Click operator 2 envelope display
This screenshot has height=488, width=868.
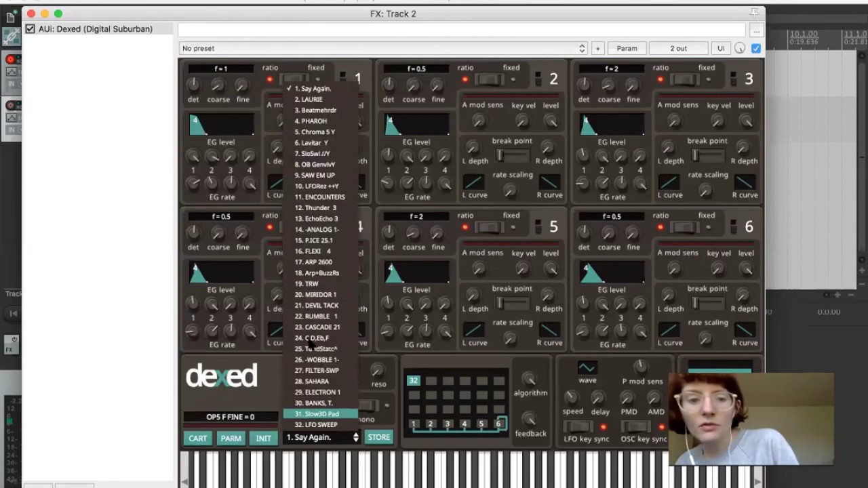(416, 124)
